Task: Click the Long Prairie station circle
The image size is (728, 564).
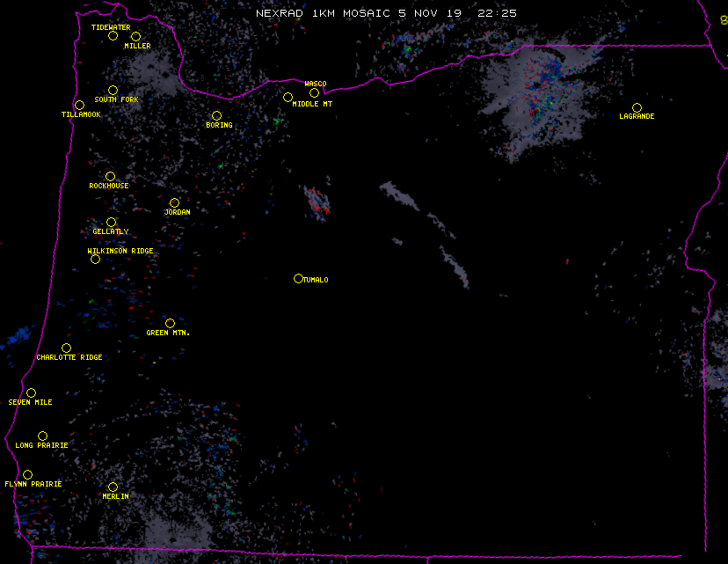Action: click(x=42, y=436)
